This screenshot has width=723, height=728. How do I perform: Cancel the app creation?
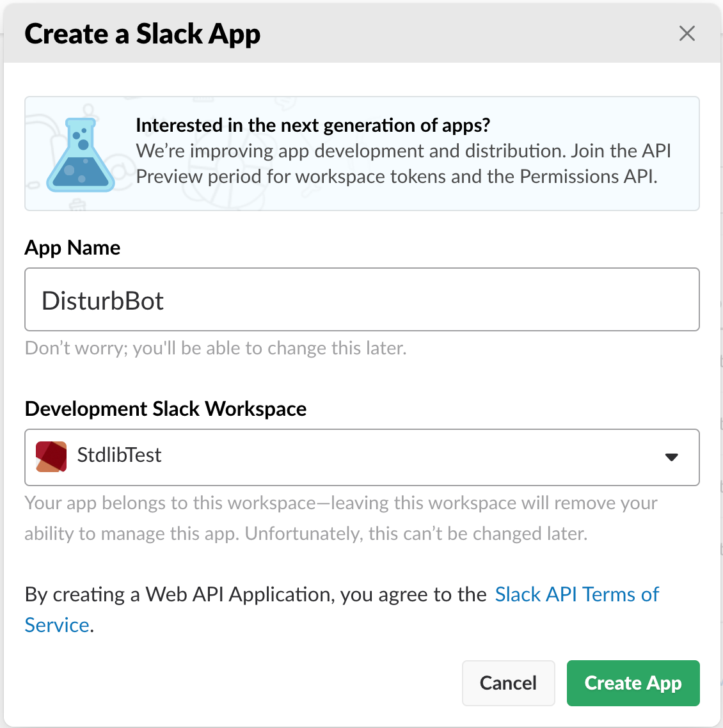[508, 683]
